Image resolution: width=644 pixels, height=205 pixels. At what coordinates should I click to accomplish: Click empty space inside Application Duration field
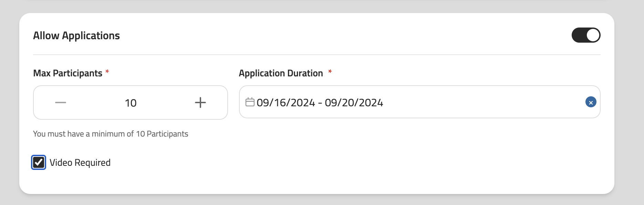click(x=482, y=102)
